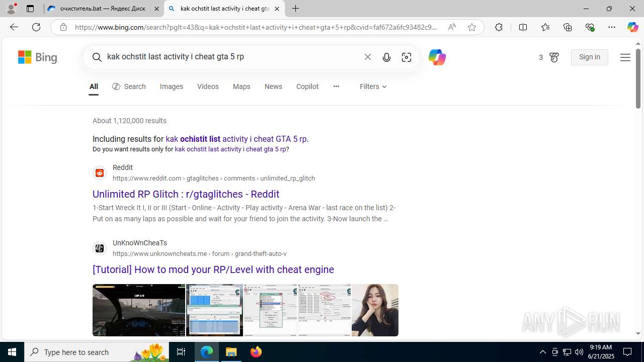The height and width of the screenshot is (362, 644).
Task: Toggle Split screen view
Action: pyautogui.click(x=523, y=27)
